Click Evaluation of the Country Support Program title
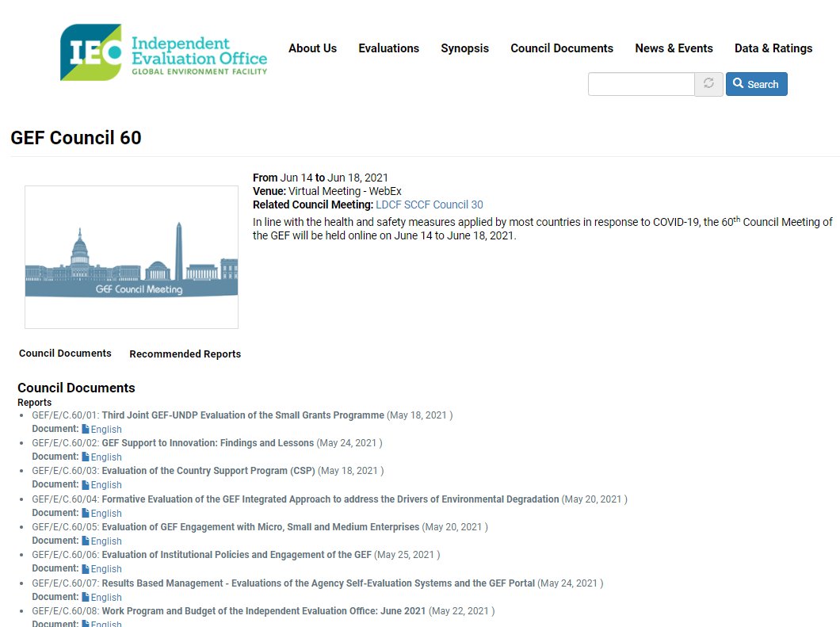This screenshot has height=627, width=840. tap(208, 471)
